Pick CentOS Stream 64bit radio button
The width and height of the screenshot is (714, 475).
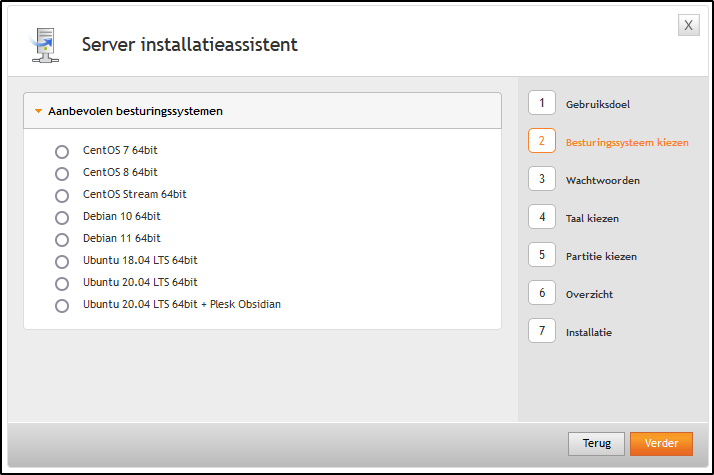point(62,196)
